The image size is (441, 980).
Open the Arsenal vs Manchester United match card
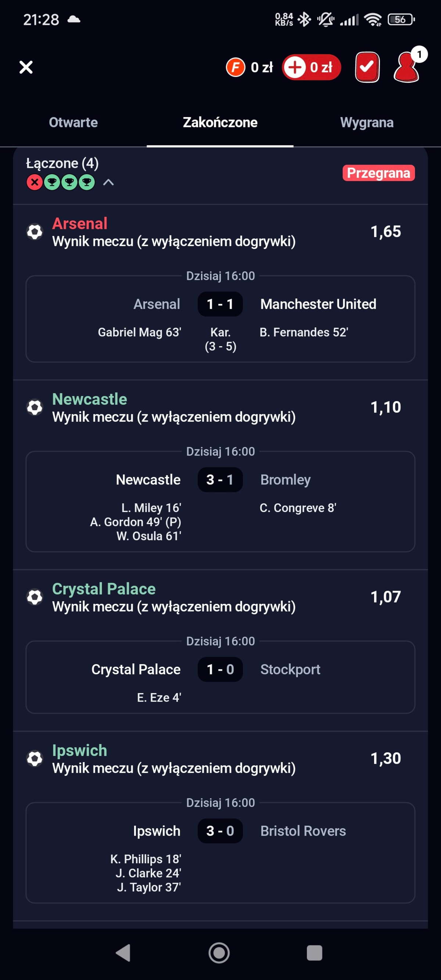click(220, 320)
